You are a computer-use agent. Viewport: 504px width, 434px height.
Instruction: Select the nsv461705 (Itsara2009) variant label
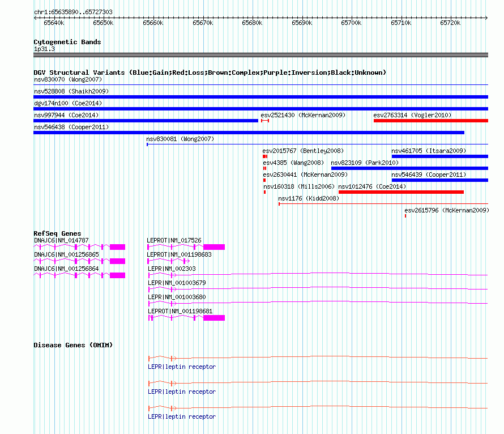tap(429, 151)
